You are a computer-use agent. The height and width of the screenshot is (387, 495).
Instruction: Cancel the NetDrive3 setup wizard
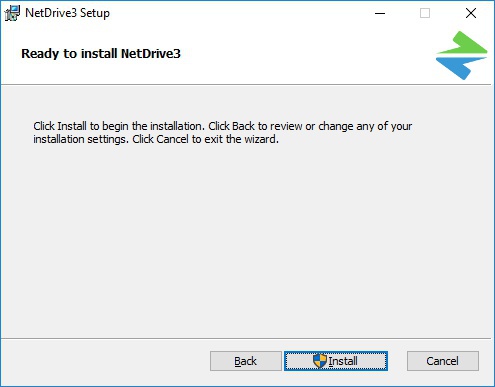click(443, 361)
